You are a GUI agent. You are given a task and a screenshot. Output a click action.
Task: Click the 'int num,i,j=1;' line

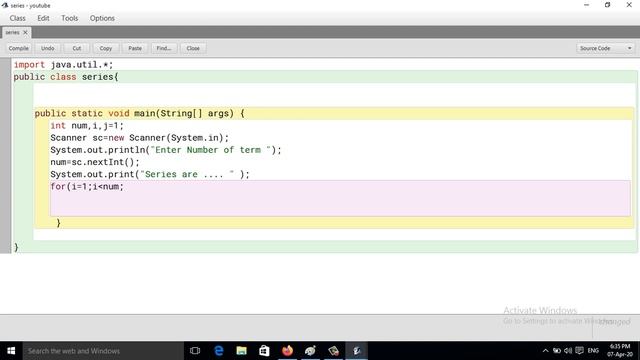[87, 125]
